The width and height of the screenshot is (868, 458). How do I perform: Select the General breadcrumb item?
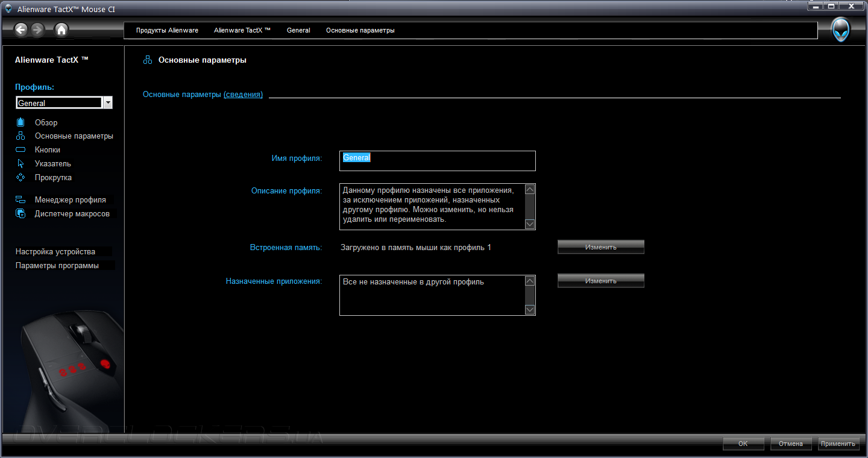[298, 30]
